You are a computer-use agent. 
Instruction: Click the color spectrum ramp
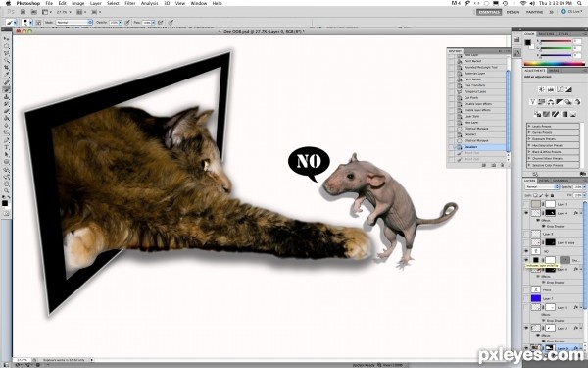555,64
